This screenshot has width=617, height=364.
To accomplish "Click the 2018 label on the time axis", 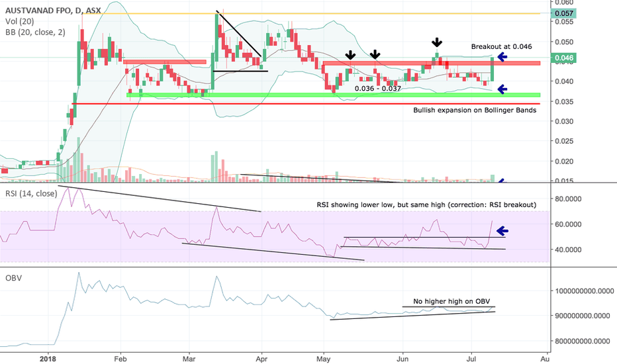I will click(48, 359).
